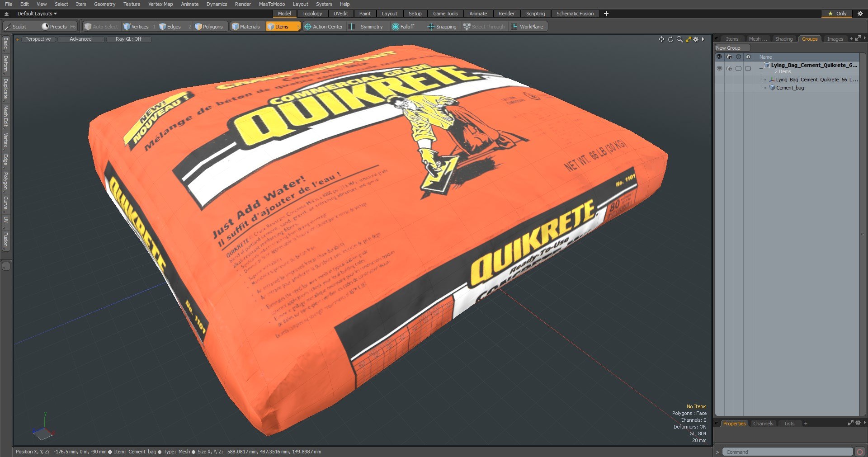
Task: Click the Command input field
Action: 787,452
